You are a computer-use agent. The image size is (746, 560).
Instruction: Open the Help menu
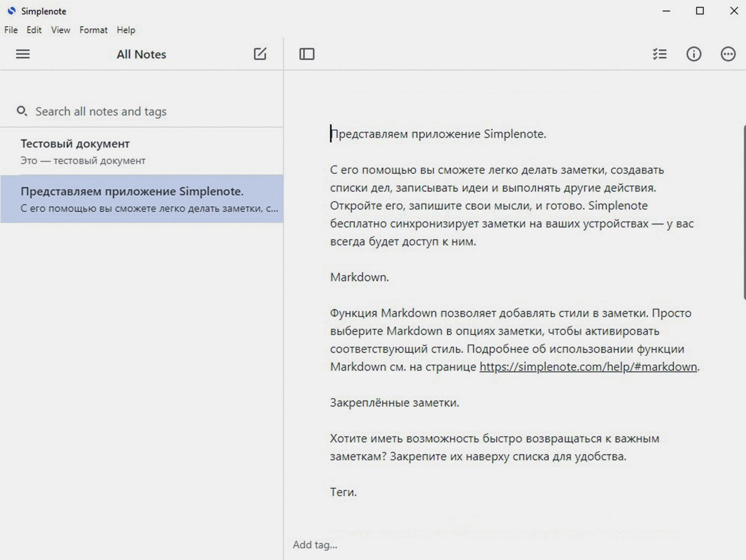pos(126,30)
